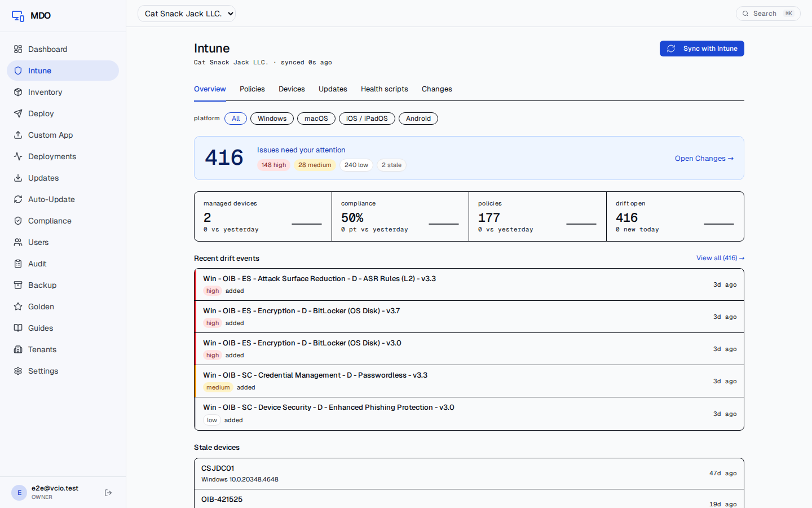812x508 pixels.
Task: Filter by Windows platform
Action: [272, 119]
